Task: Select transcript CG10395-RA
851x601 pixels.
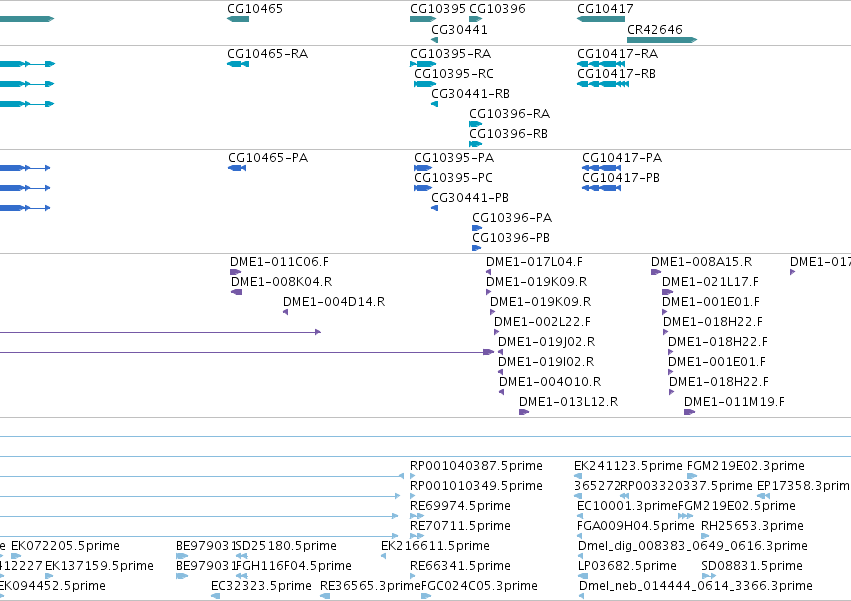Action: click(450, 54)
